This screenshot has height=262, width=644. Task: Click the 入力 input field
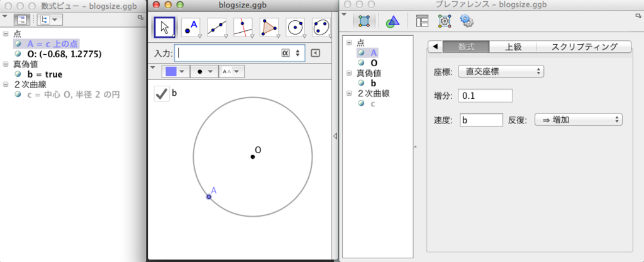coord(240,53)
